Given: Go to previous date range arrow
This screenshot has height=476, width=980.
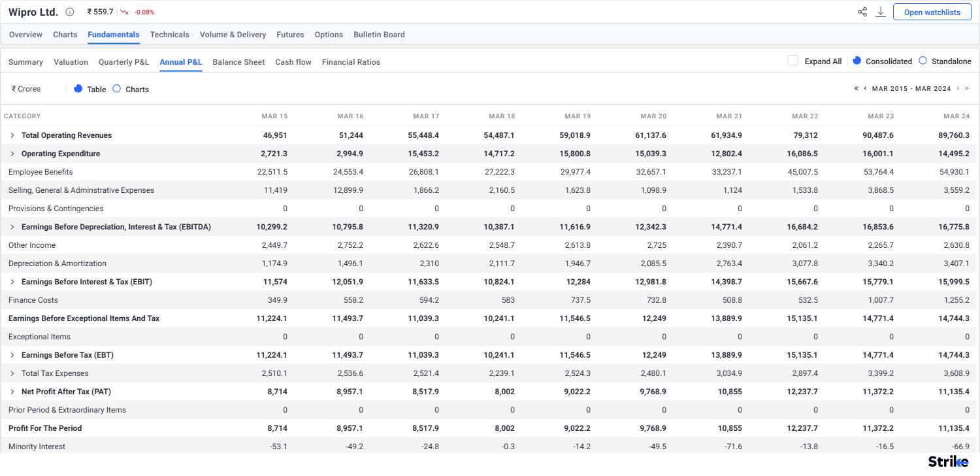Looking at the screenshot, I should (x=866, y=88).
